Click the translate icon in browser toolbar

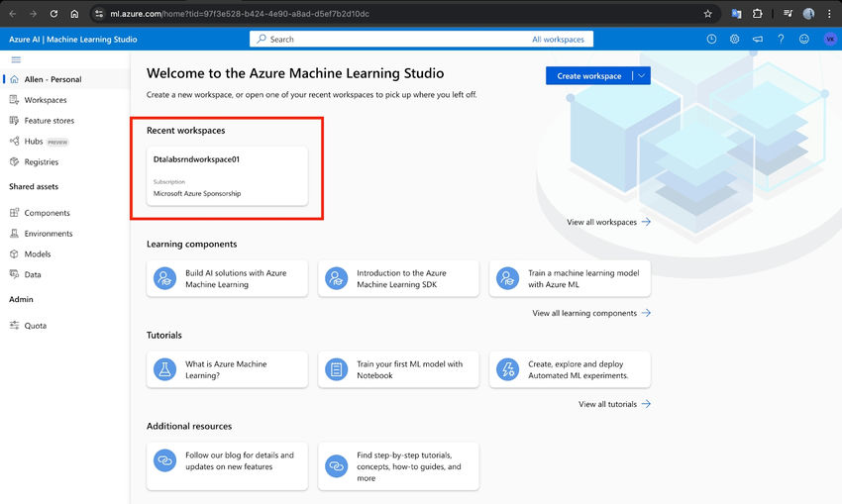(736, 14)
